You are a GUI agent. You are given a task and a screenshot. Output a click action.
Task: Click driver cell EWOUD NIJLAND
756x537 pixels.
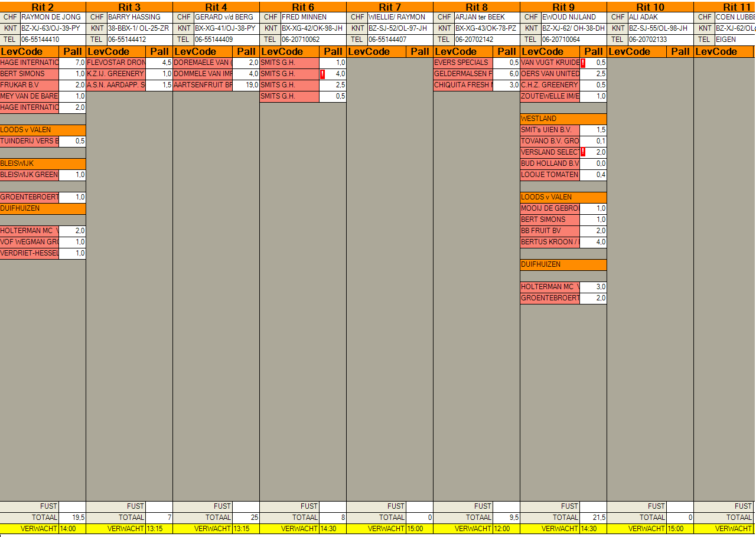[x=574, y=18]
